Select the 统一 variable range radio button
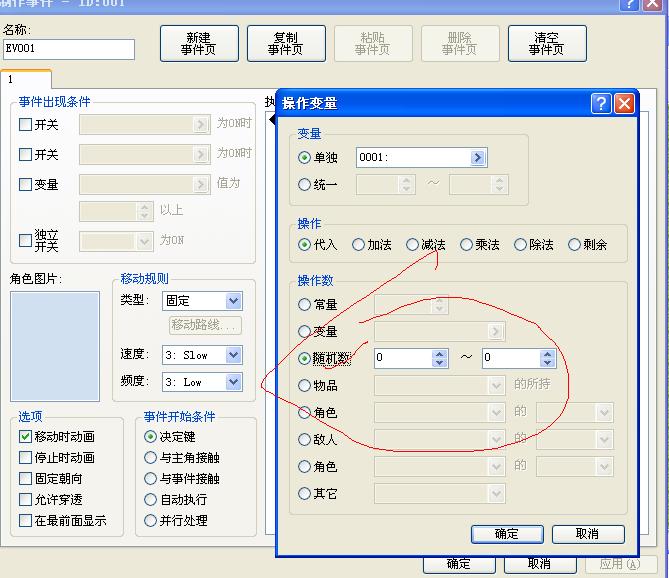The width and height of the screenshot is (669, 578). [x=304, y=185]
